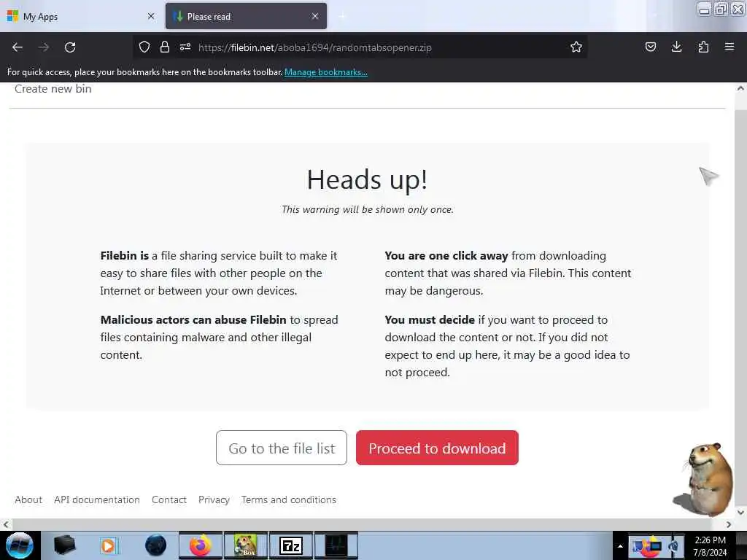Click the horizontal scrollbar left arrow
Screen dimensions: 747x560
click(6, 524)
